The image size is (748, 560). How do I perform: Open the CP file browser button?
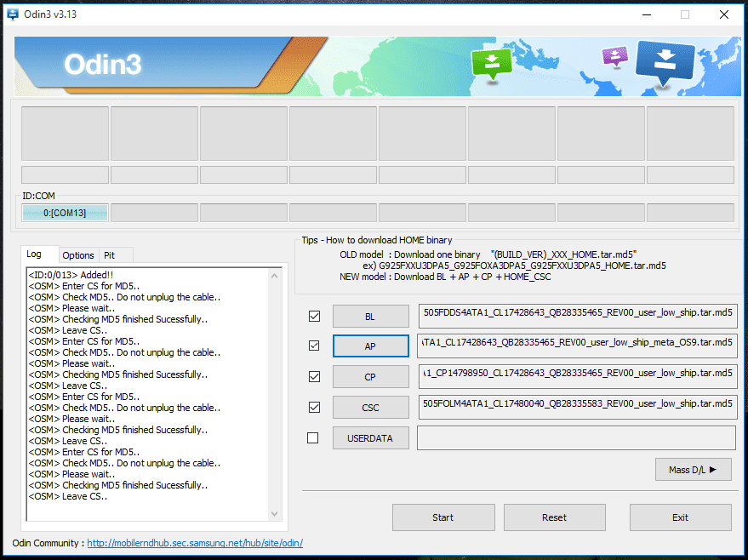point(371,377)
